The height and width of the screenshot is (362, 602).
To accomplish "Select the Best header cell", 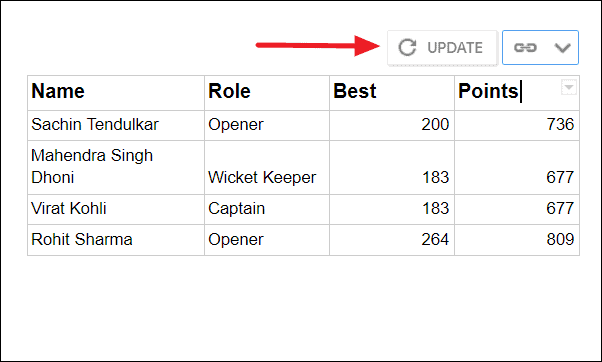I will 392,93.
